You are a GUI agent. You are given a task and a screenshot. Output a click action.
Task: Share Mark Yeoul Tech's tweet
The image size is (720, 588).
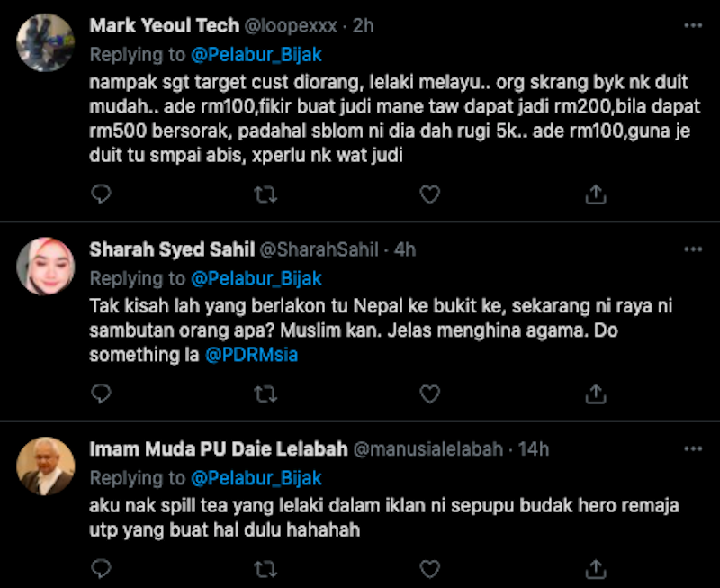pos(595,194)
